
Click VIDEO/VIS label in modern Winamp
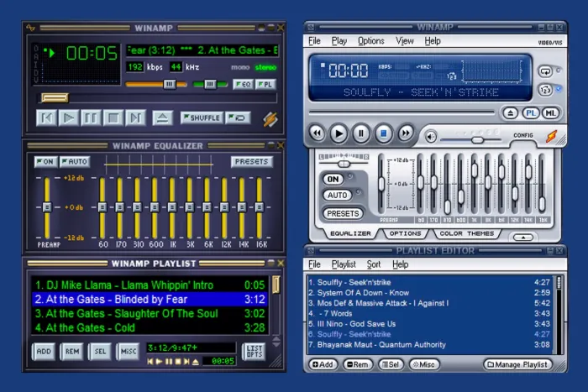click(x=550, y=43)
